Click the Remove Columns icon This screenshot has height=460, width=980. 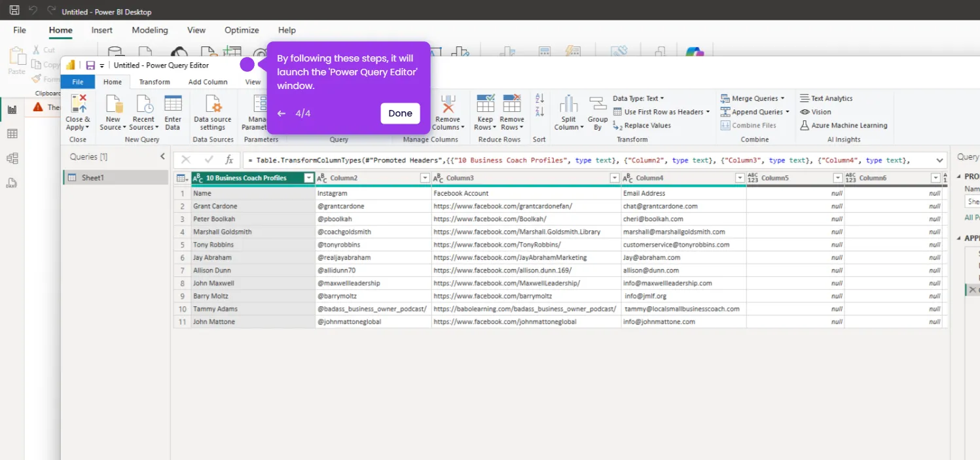click(448, 104)
